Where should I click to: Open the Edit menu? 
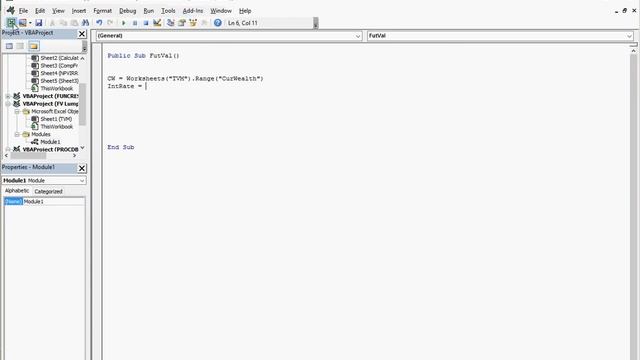[x=40, y=11]
